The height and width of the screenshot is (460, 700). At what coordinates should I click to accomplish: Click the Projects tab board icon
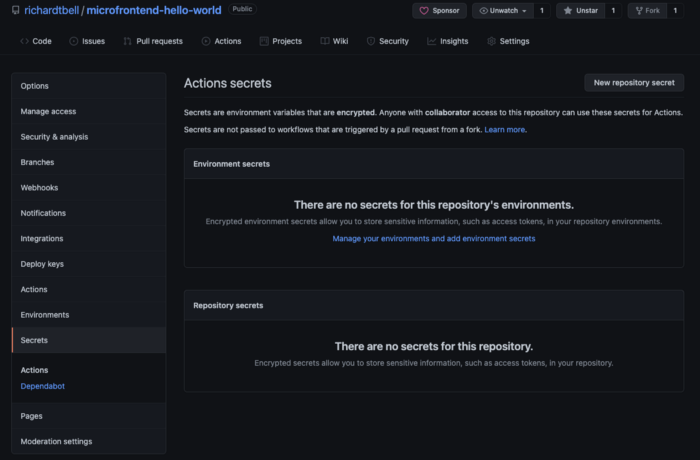pyautogui.click(x=264, y=41)
